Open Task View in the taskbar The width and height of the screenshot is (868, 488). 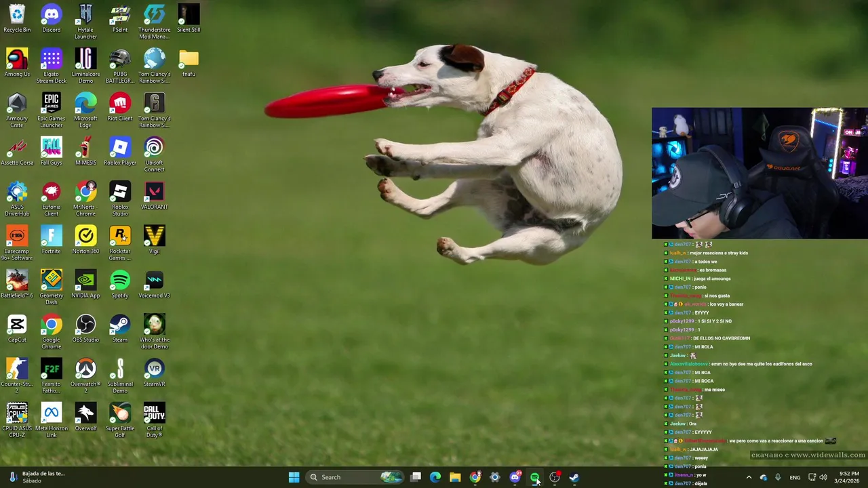pyautogui.click(x=416, y=477)
